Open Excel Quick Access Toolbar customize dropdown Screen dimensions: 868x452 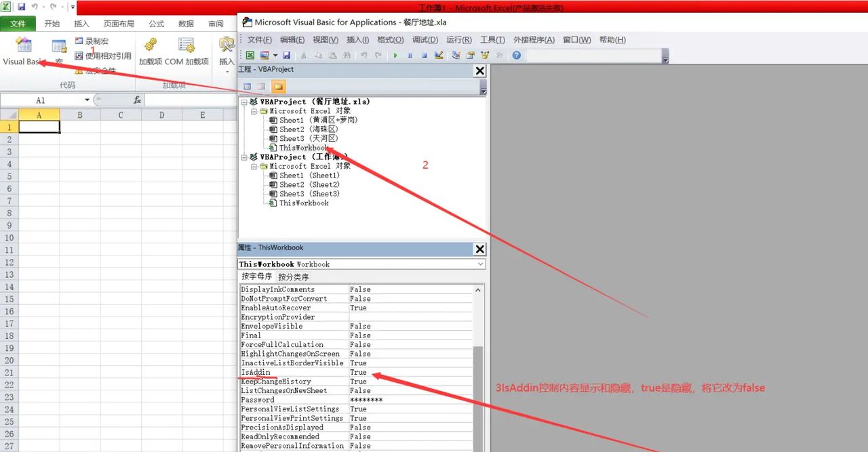click(73, 7)
